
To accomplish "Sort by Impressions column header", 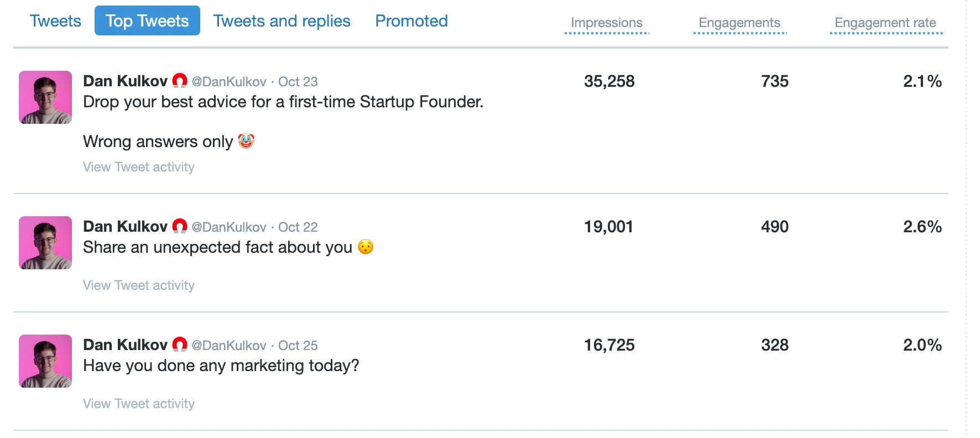I will [607, 23].
